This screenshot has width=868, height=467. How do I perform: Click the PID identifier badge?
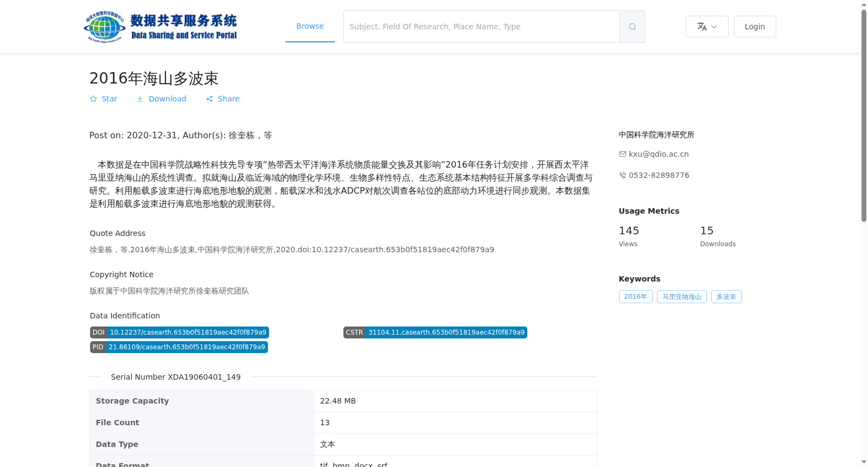tap(178, 347)
